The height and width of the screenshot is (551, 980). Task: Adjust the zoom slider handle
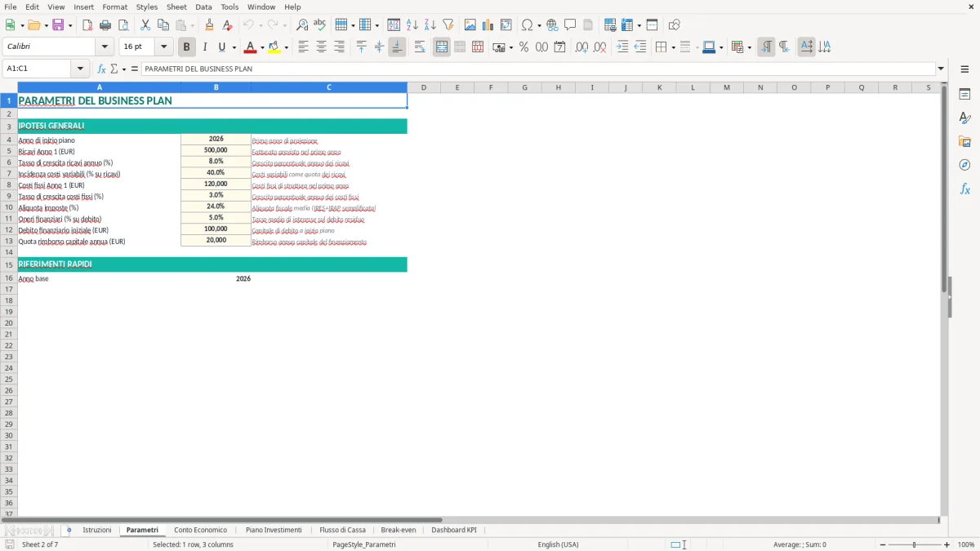pos(915,544)
